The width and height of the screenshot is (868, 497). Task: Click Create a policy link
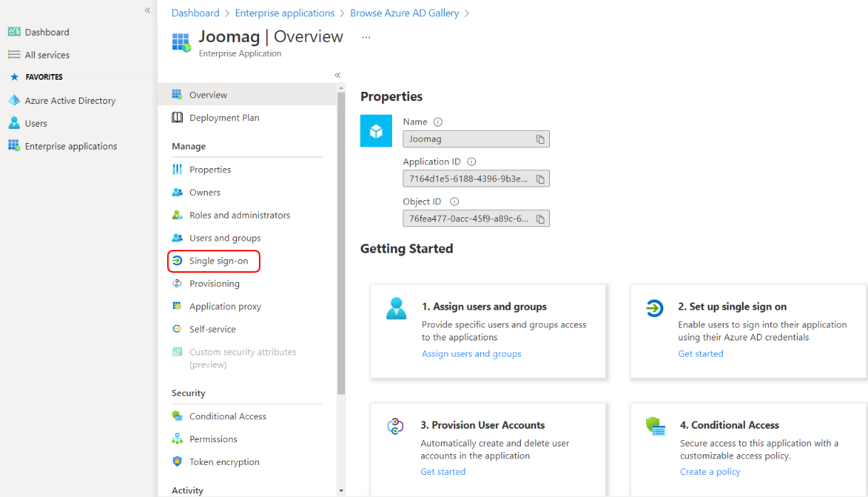pyautogui.click(x=709, y=471)
